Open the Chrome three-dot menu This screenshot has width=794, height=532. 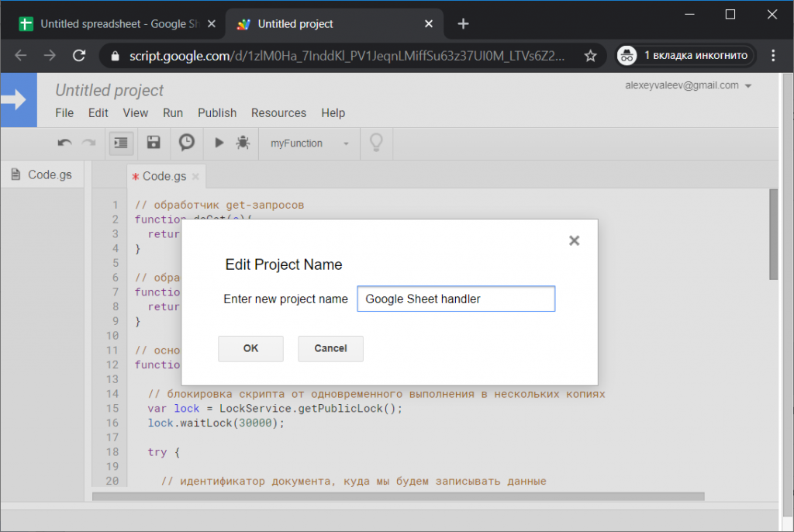tap(773, 55)
